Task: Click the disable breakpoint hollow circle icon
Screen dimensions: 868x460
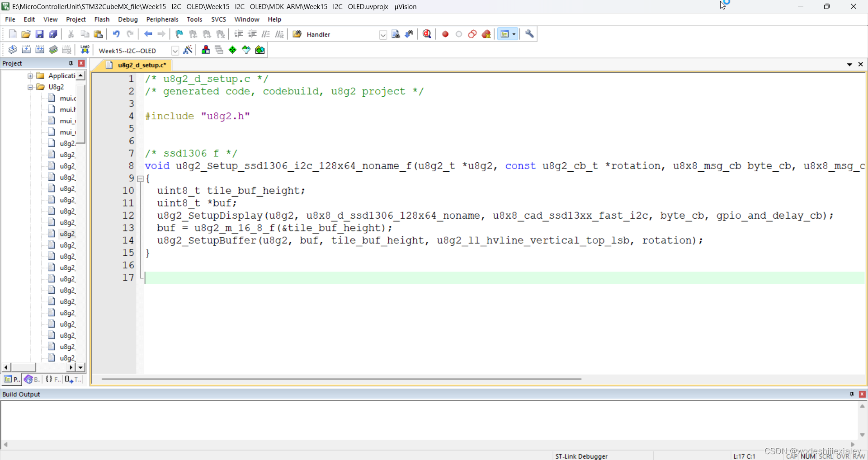Action: (x=459, y=34)
